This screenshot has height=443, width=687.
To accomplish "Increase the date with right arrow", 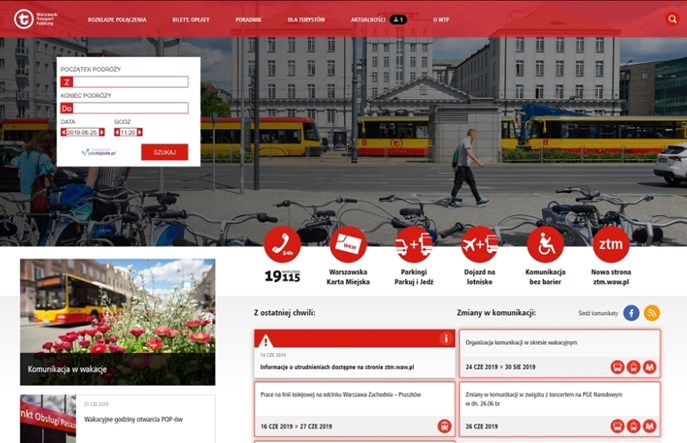I will [102, 132].
